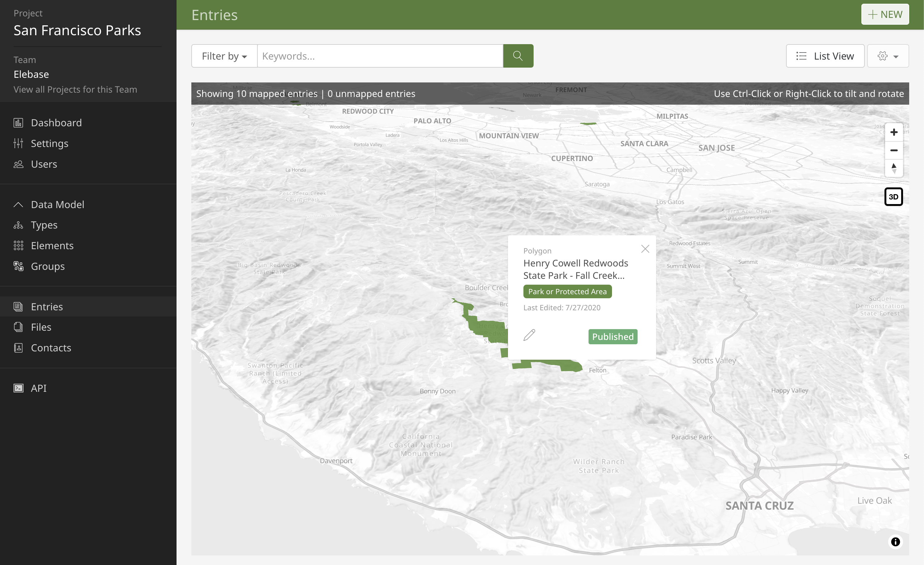Click the Entries document icon
The width and height of the screenshot is (924, 565).
click(x=19, y=307)
